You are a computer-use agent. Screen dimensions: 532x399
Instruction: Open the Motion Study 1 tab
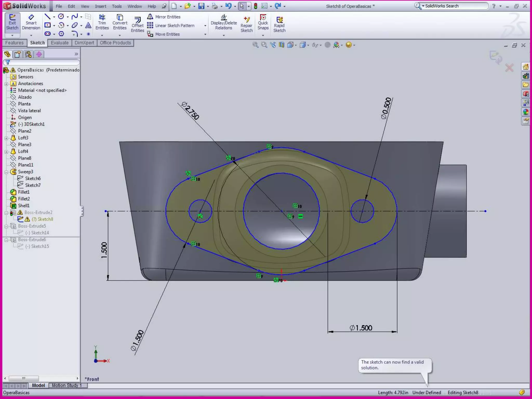[x=66, y=385]
